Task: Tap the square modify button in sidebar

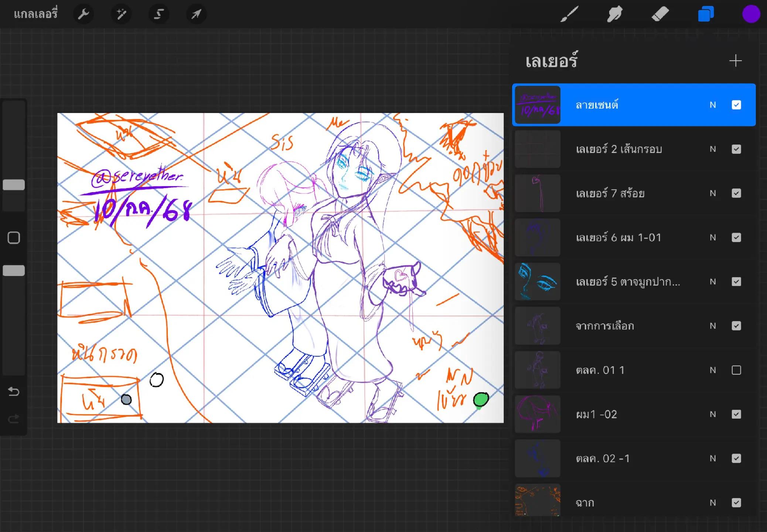Action: (x=14, y=238)
